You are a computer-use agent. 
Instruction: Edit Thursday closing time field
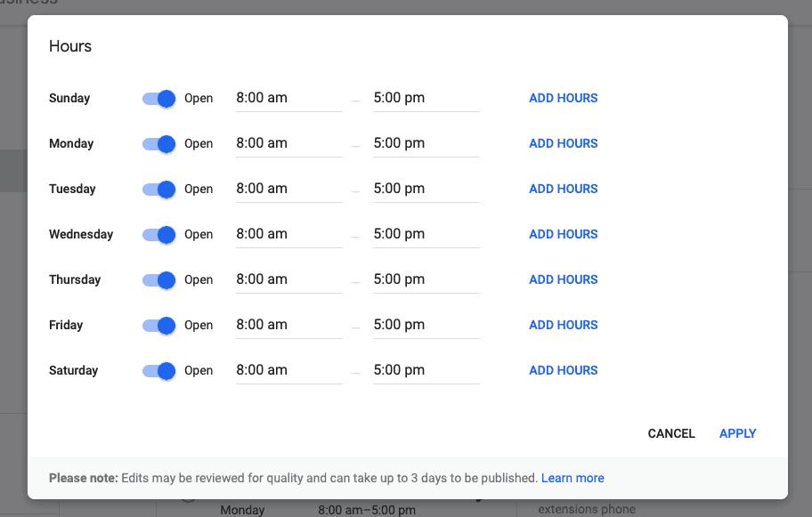tap(426, 280)
